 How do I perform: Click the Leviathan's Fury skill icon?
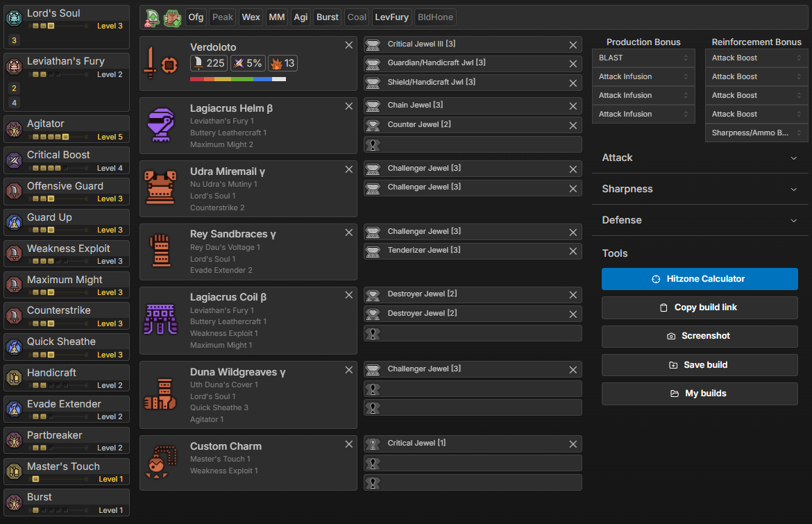[x=14, y=66]
